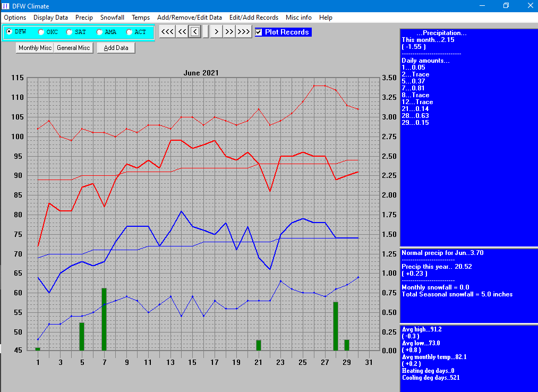
Task: Click the single right arrow > button
Action: click(x=216, y=32)
